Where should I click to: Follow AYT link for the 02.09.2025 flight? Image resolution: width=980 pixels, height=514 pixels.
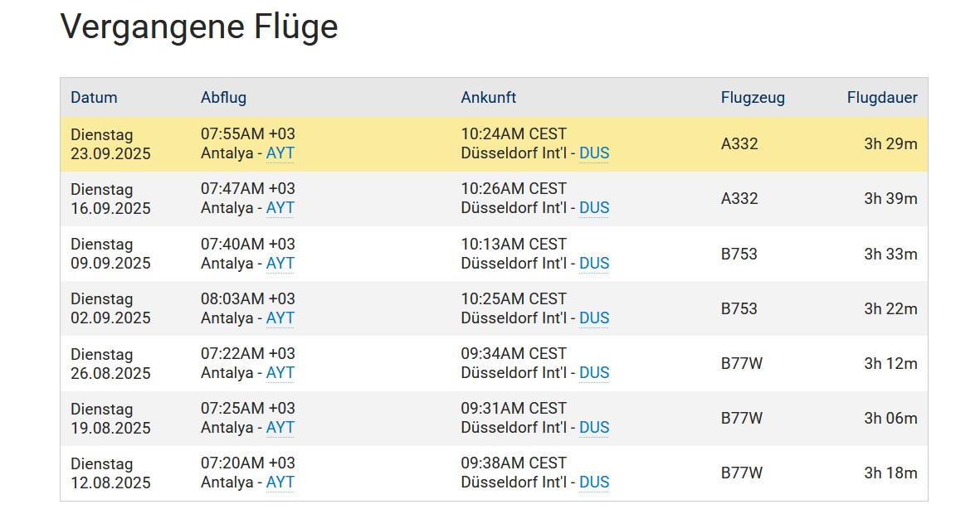click(x=280, y=318)
